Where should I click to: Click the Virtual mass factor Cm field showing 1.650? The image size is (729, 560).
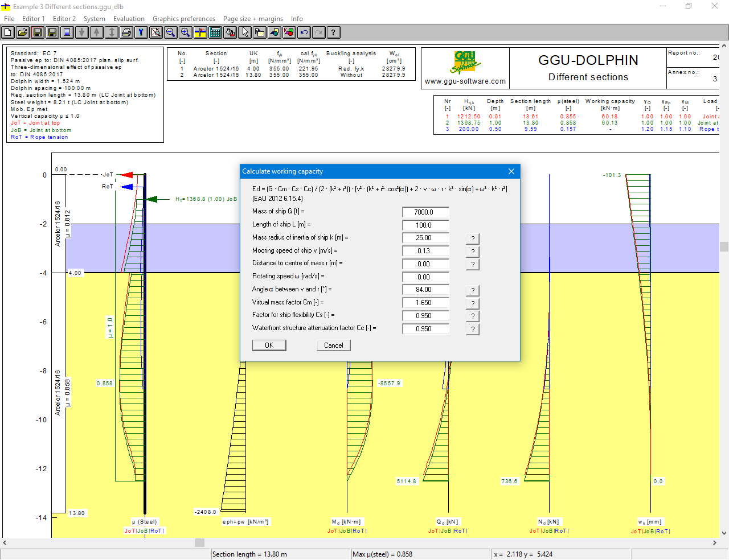[425, 303]
